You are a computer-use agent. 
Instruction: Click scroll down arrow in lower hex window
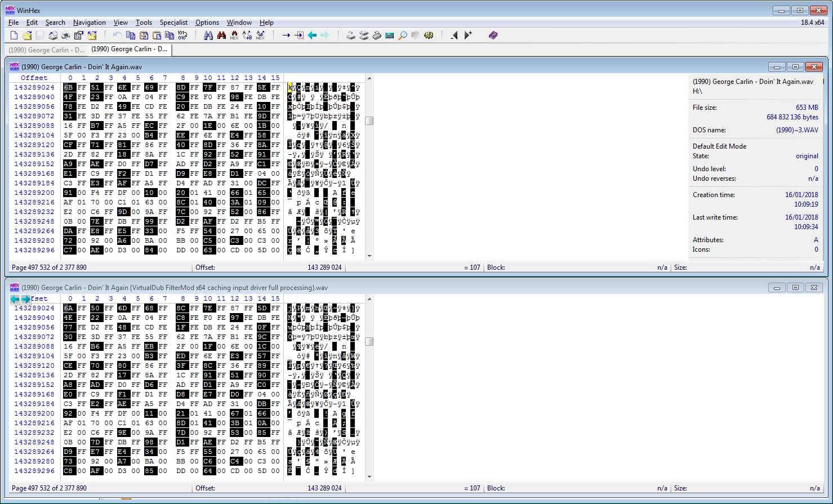click(369, 477)
